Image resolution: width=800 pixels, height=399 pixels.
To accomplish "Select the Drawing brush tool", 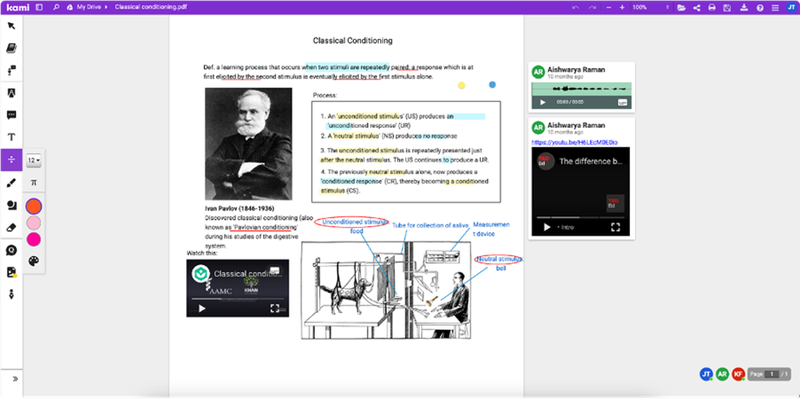I will pos(11,183).
